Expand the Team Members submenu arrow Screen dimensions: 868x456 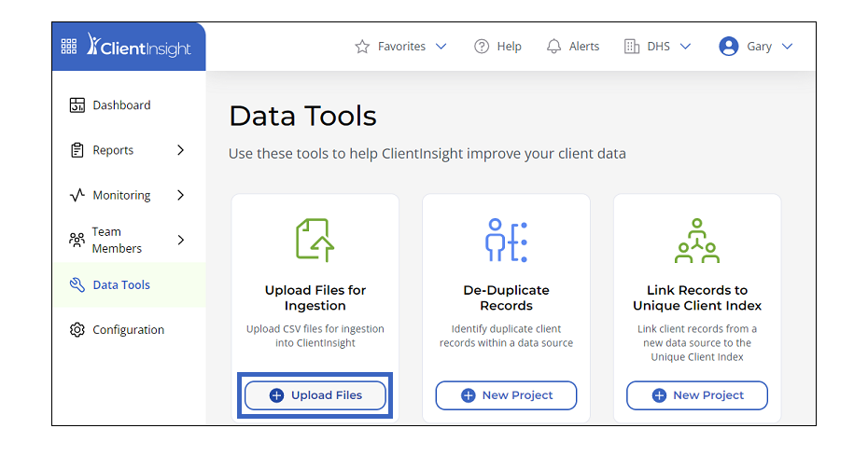click(x=180, y=240)
